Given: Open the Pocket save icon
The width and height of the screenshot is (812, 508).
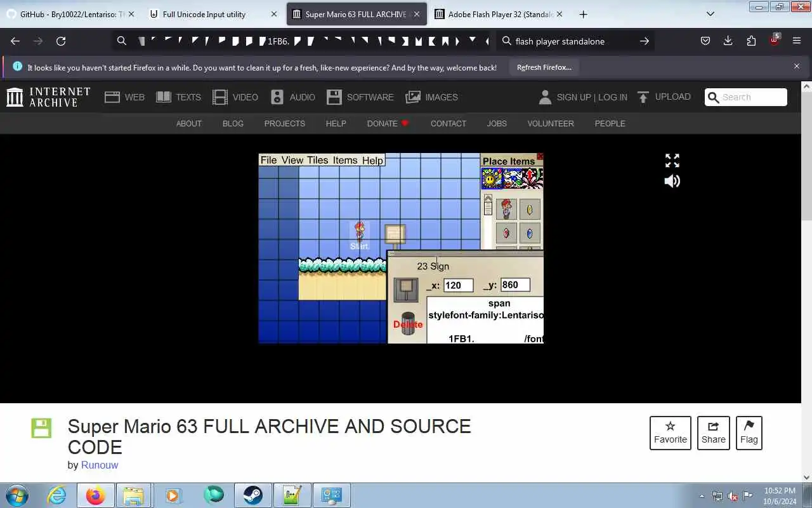Looking at the screenshot, I should point(705,41).
